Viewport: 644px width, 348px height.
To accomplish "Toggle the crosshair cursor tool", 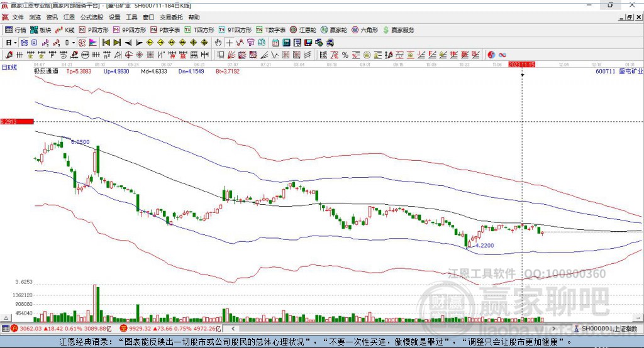I will (229, 43).
